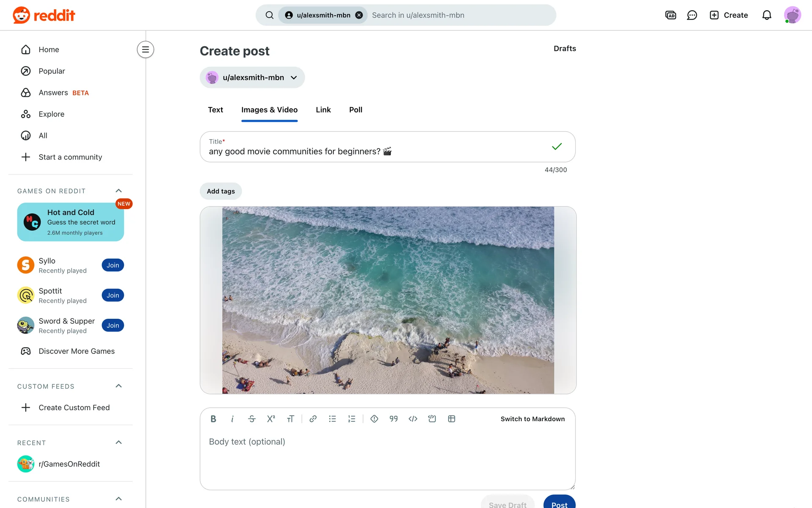Image resolution: width=812 pixels, height=508 pixels.
Task: Open the notifications bell
Action: coord(766,15)
